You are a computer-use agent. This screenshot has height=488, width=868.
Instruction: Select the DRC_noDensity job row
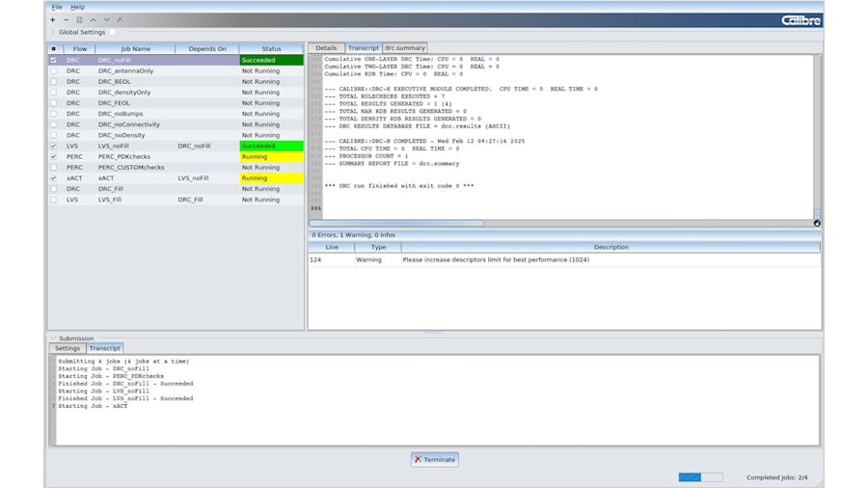click(x=176, y=135)
